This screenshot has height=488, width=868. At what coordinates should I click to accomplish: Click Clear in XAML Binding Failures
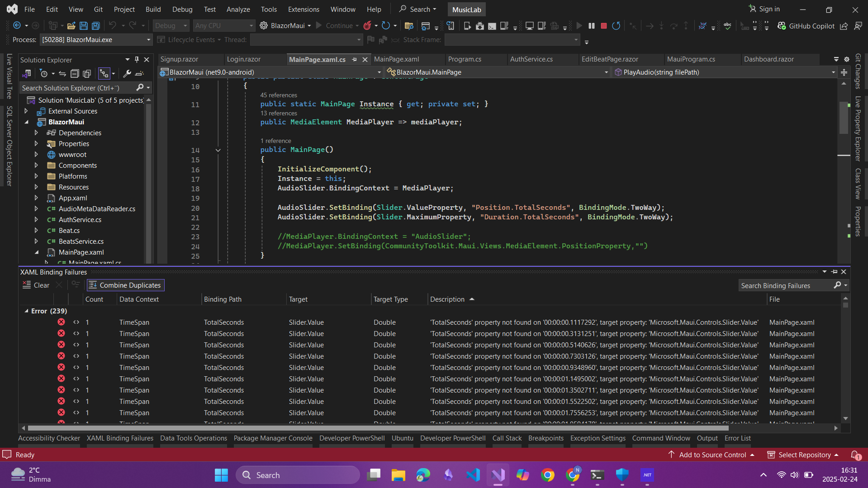pyautogui.click(x=36, y=285)
